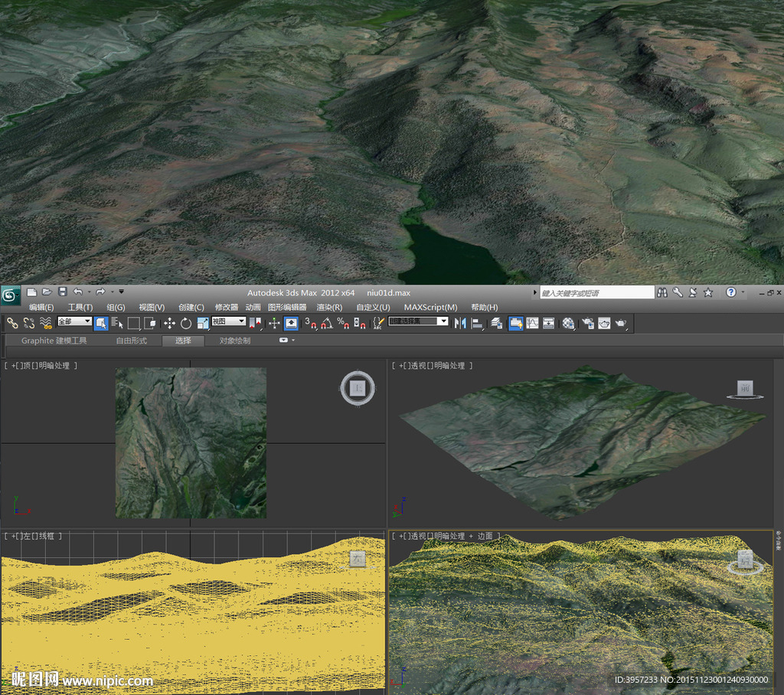Open the Layer Manager
The image size is (784, 695).
coord(496,324)
